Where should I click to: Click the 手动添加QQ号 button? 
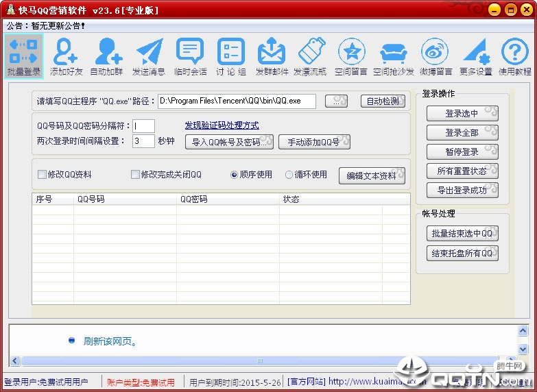pos(314,142)
